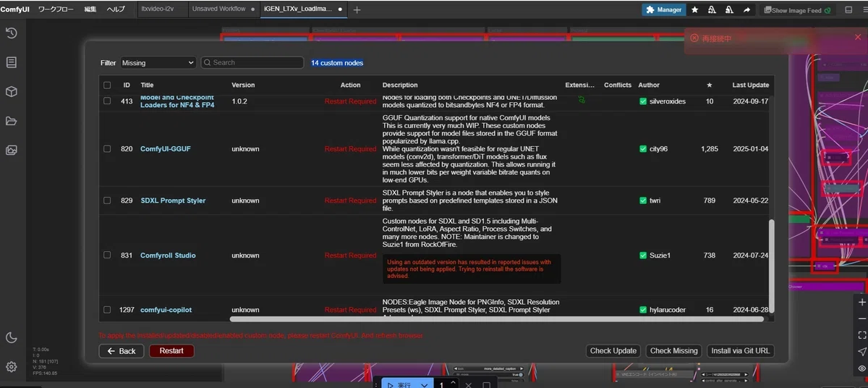
Task: Click the first vacuum cleaner icon in toolbar
Action: coord(712,10)
